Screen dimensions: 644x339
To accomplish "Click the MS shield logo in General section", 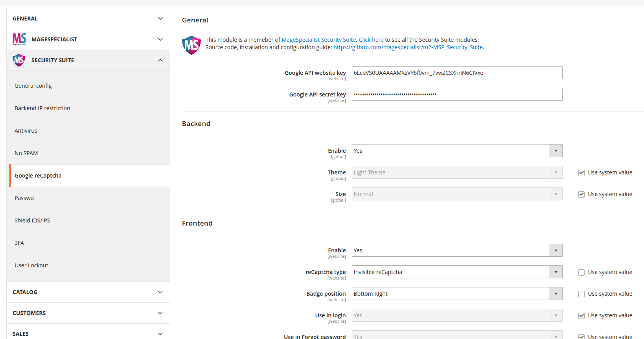I will (x=191, y=45).
